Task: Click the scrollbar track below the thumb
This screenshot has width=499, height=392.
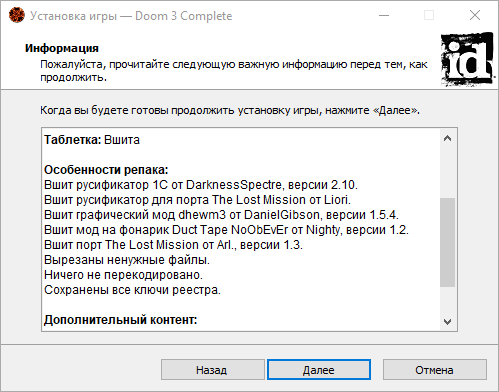Action: click(x=447, y=300)
